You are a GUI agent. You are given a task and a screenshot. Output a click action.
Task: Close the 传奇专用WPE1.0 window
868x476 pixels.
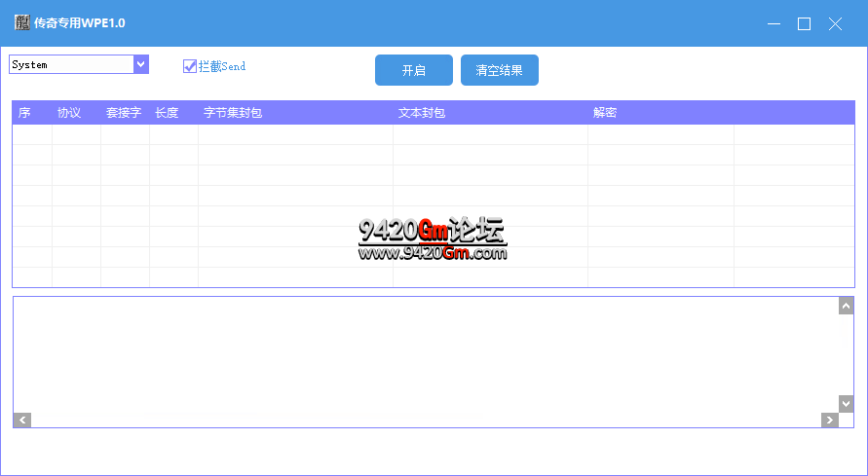[x=835, y=23]
